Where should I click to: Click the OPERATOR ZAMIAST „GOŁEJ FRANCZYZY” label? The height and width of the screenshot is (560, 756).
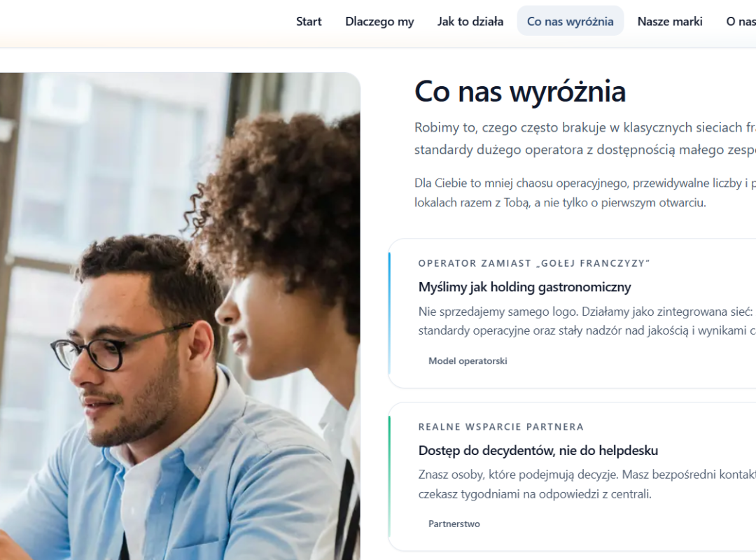[x=534, y=263]
